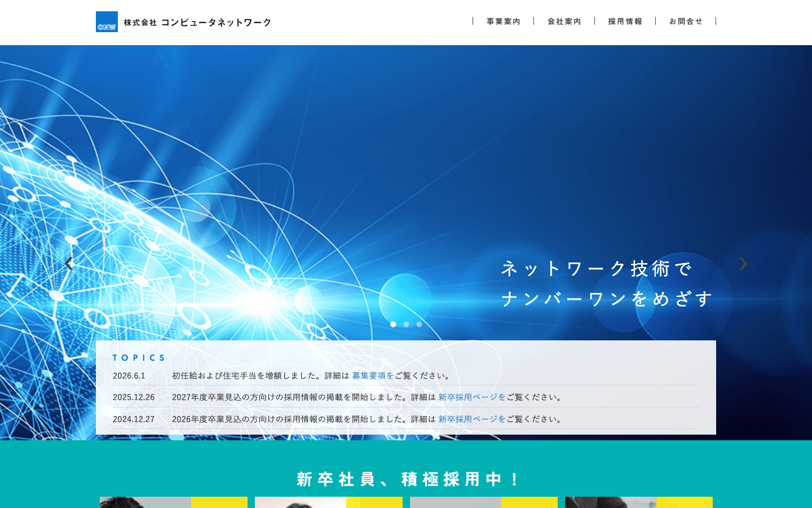Click the 2026.6.1 topic date
Image resolution: width=812 pixels, height=508 pixels.
tap(129, 375)
